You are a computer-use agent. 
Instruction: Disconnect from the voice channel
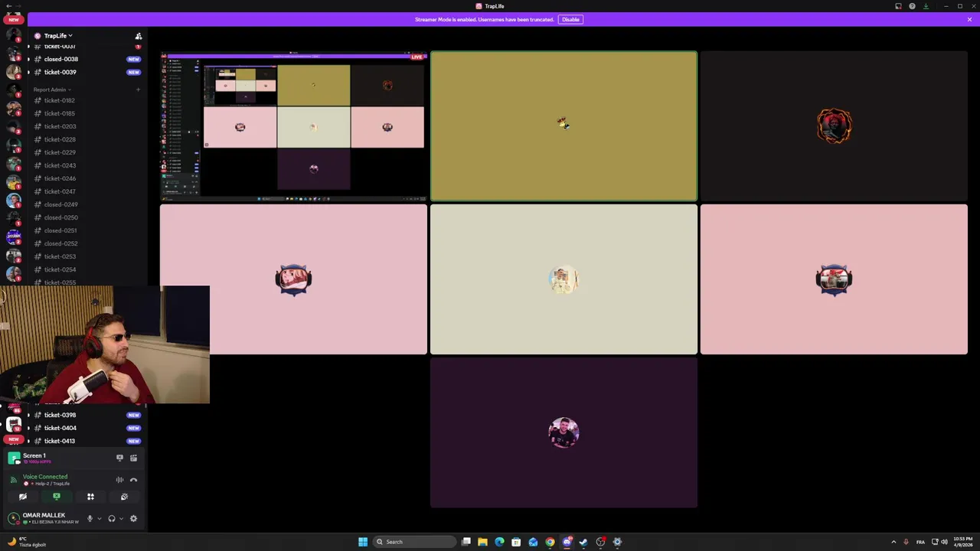point(133,480)
